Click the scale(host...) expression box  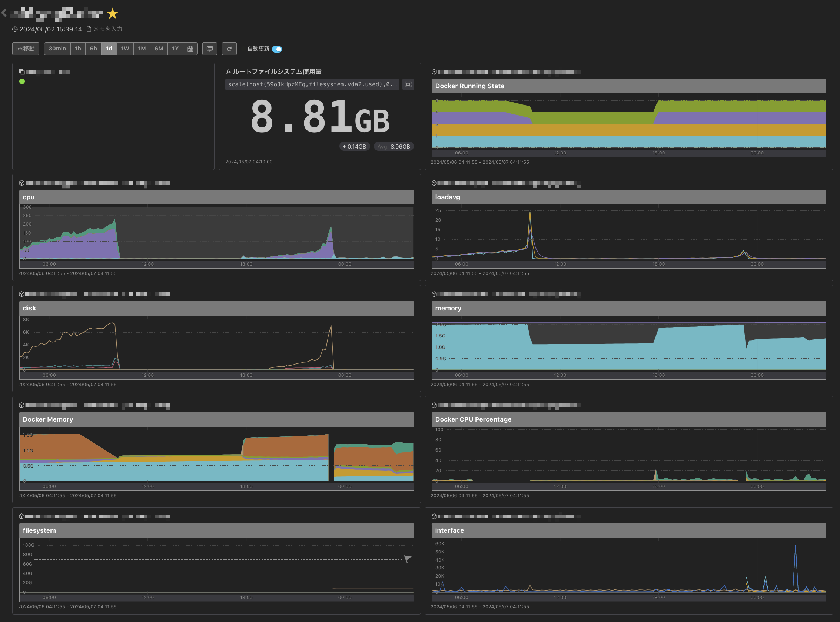pos(312,84)
